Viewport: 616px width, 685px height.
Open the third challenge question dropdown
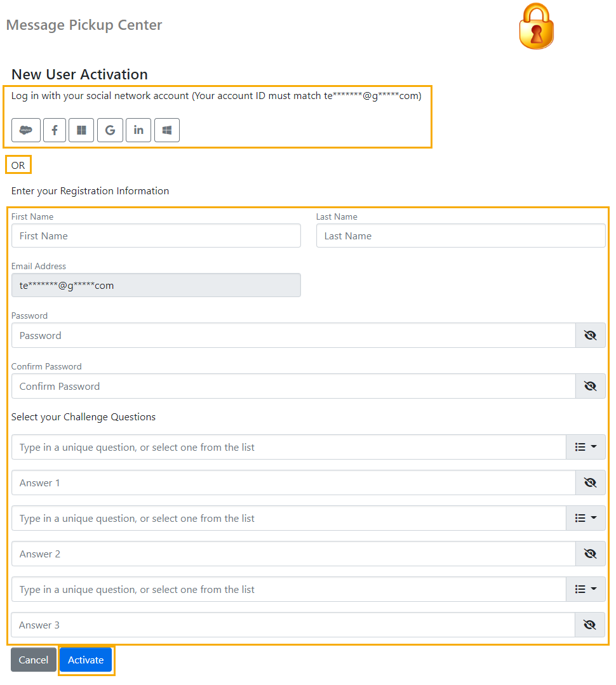586,589
